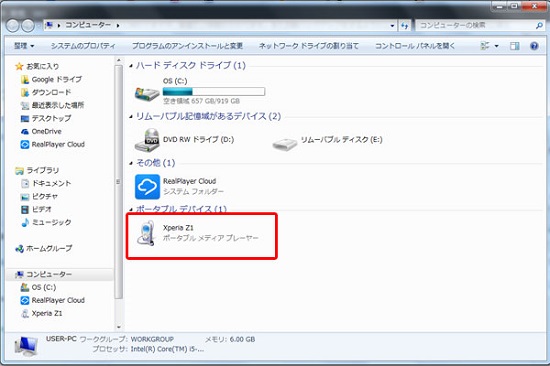Viewport: 550px width, 366px height.
Task: Collapse the その他 (1) group
Action: 131,163
